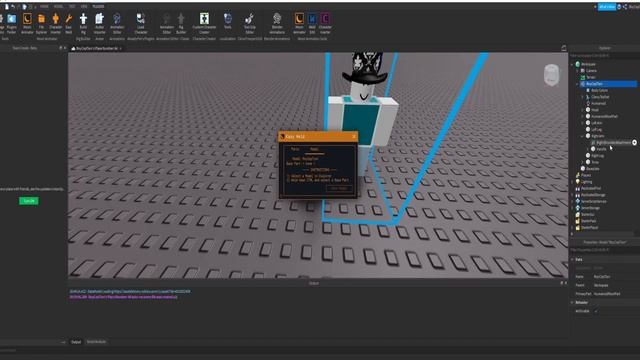
Task: Open the Avatar Importer plugin
Action: pyautogui.click(x=100, y=24)
